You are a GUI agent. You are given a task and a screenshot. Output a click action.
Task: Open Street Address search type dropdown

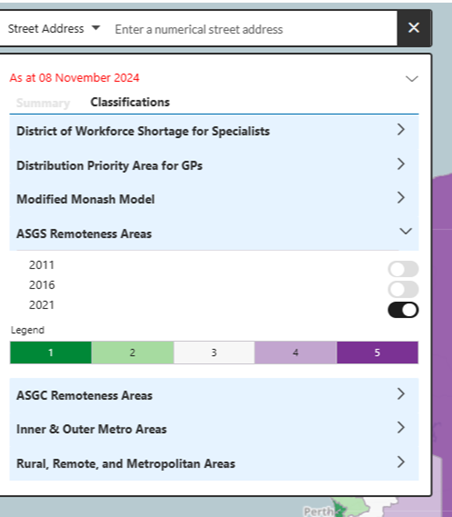coord(54,29)
